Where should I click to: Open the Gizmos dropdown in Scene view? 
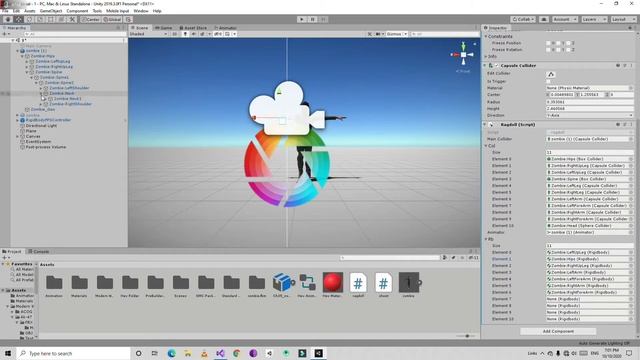click(397, 34)
